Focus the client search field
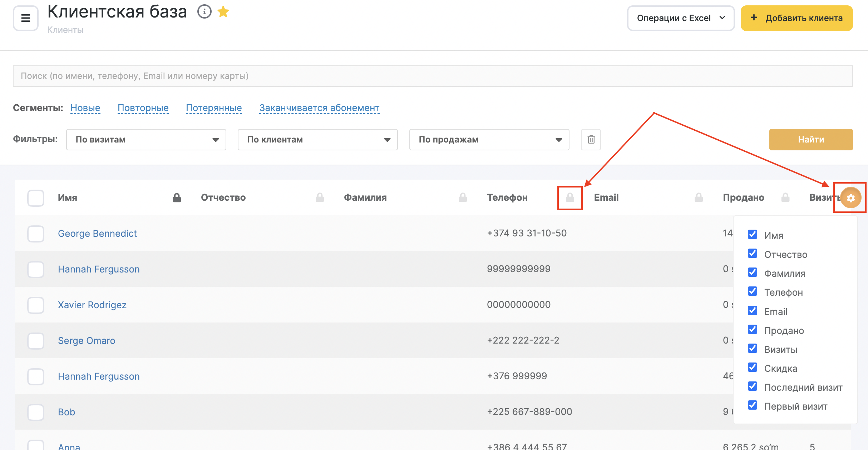This screenshot has height=450, width=868. 433,76
